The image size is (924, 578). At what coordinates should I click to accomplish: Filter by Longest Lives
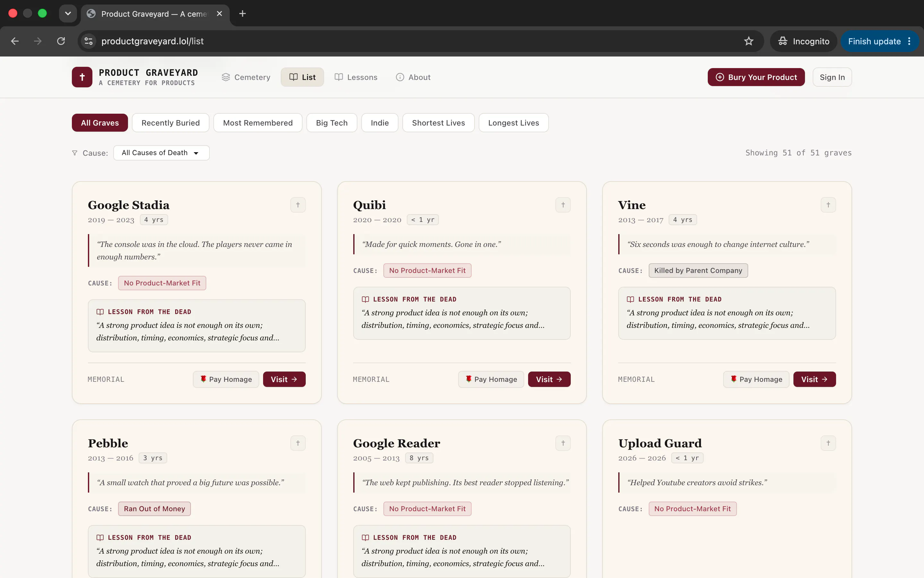tap(514, 123)
